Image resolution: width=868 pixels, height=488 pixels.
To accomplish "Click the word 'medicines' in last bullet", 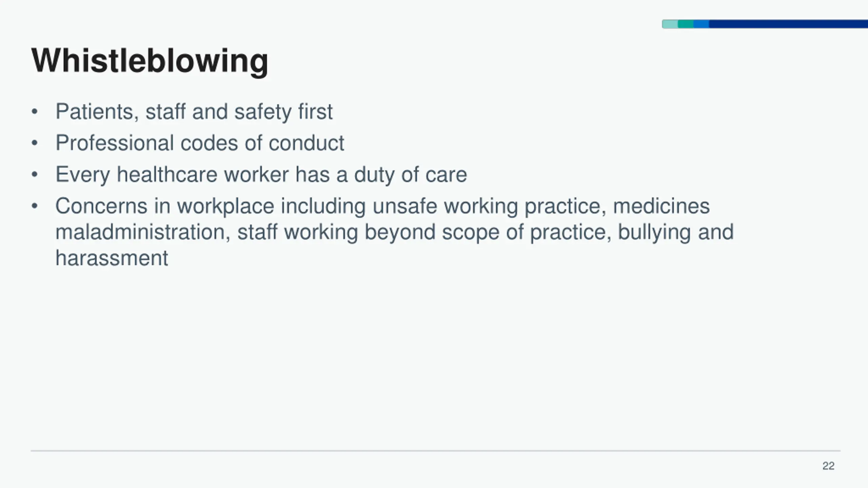I will pos(661,206).
